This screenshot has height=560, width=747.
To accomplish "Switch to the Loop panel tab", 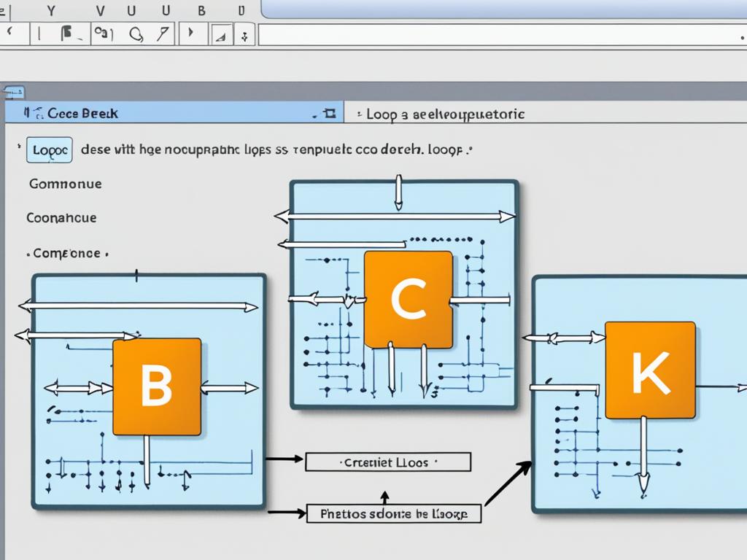I will (445, 114).
